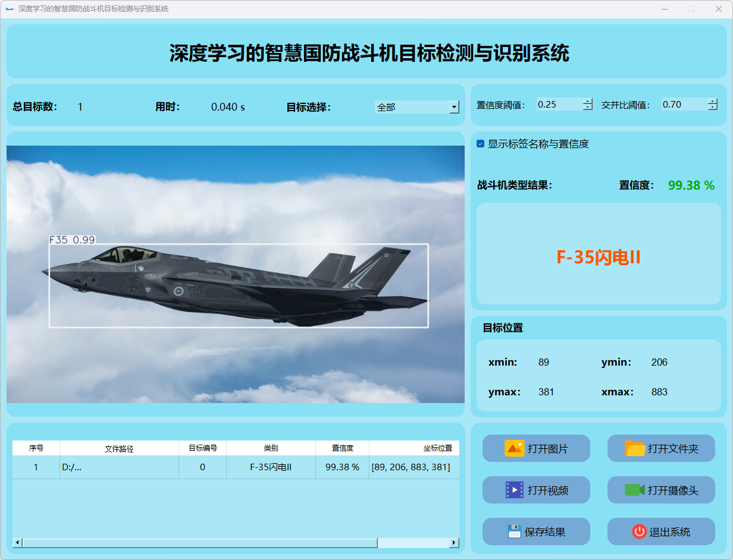Click the 置信度 column header in the table
This screenshot has width=733, height=560.
coord(342,448)
